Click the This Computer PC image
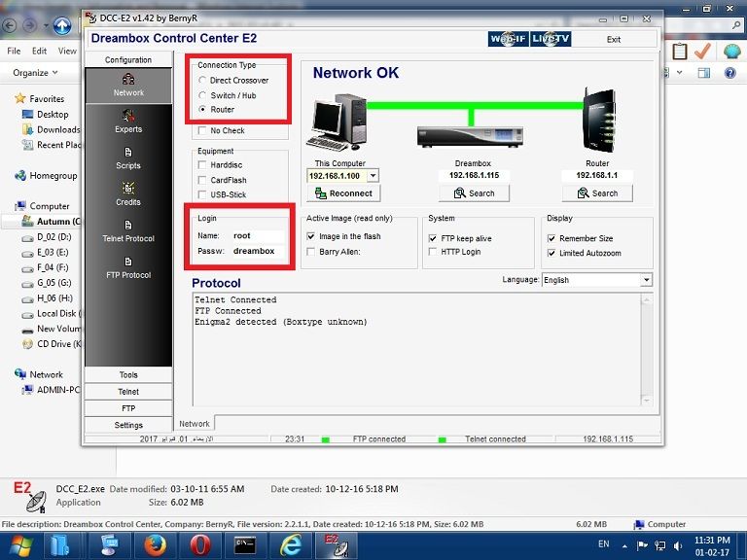 (339, 122)
